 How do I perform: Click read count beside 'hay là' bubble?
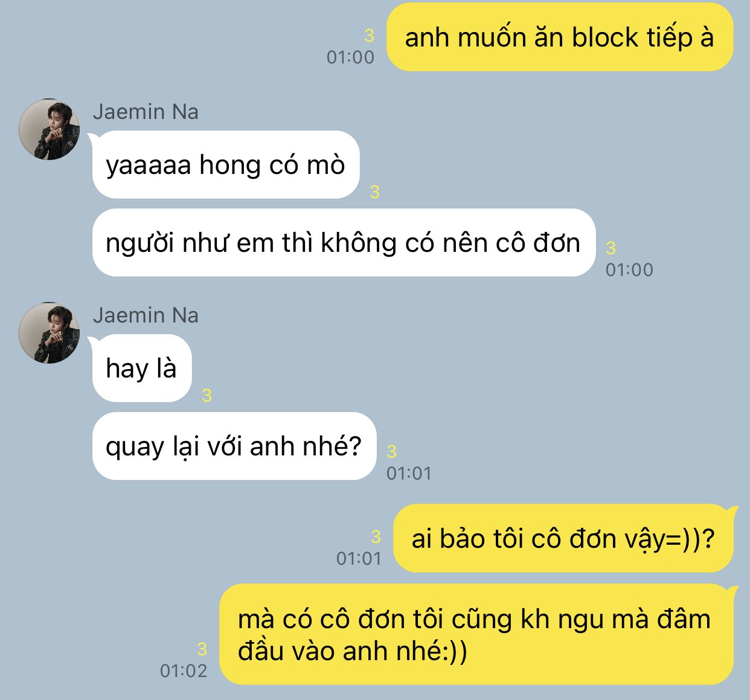(x=207, y=396)
